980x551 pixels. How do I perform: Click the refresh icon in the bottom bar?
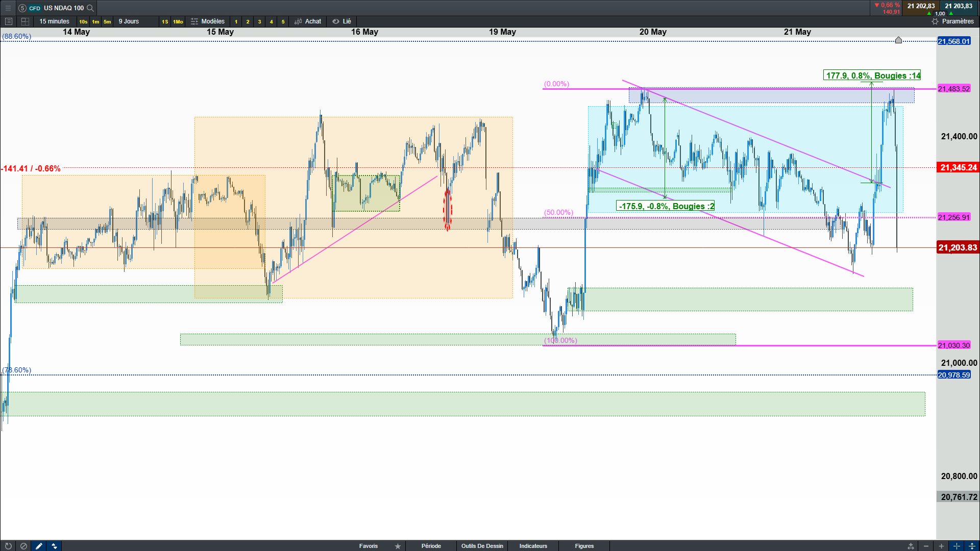(8, 546)
